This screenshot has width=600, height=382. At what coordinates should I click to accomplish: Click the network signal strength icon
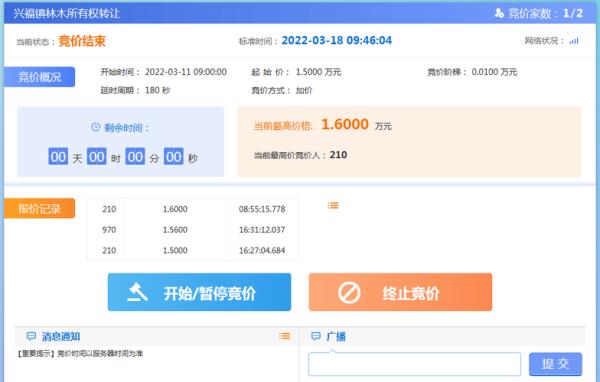tap(574, 41)
